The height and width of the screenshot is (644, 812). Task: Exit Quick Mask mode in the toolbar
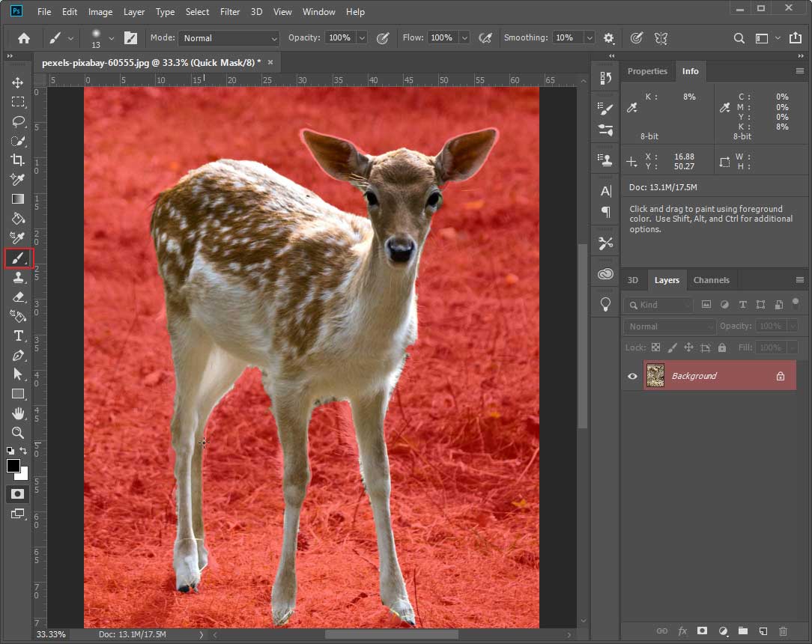click(x=18, y=493)
